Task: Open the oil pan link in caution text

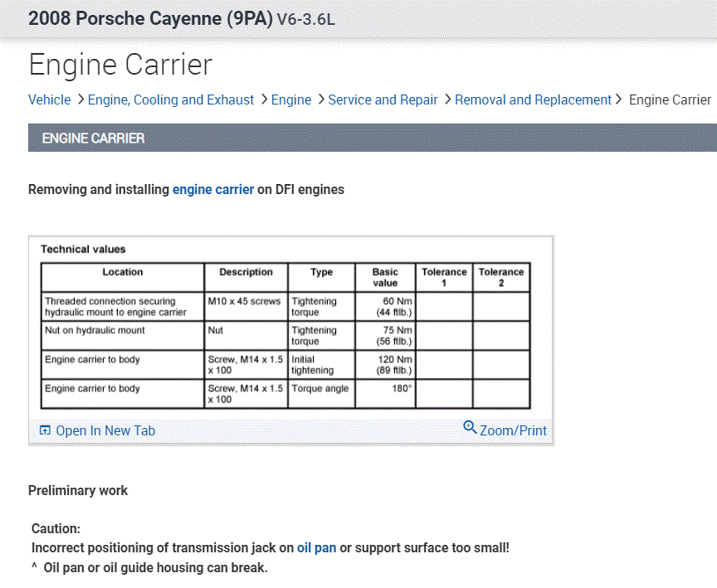Action: [x=316, y=548]
